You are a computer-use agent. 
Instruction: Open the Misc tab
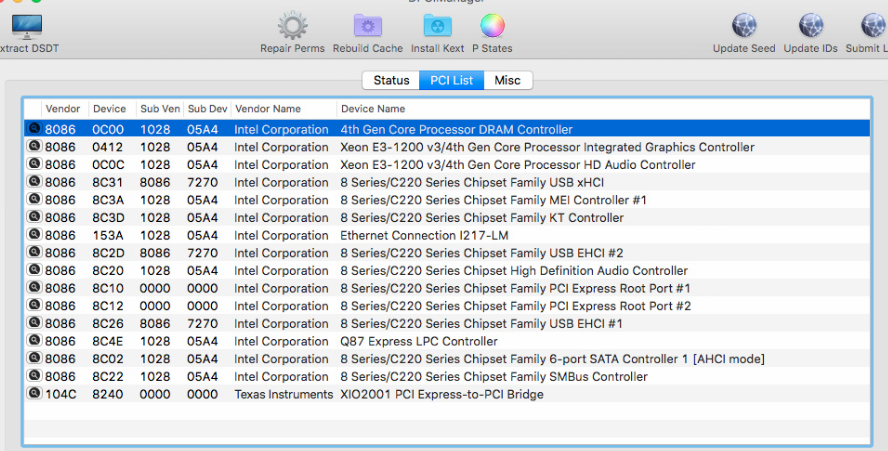coord(508,80)
